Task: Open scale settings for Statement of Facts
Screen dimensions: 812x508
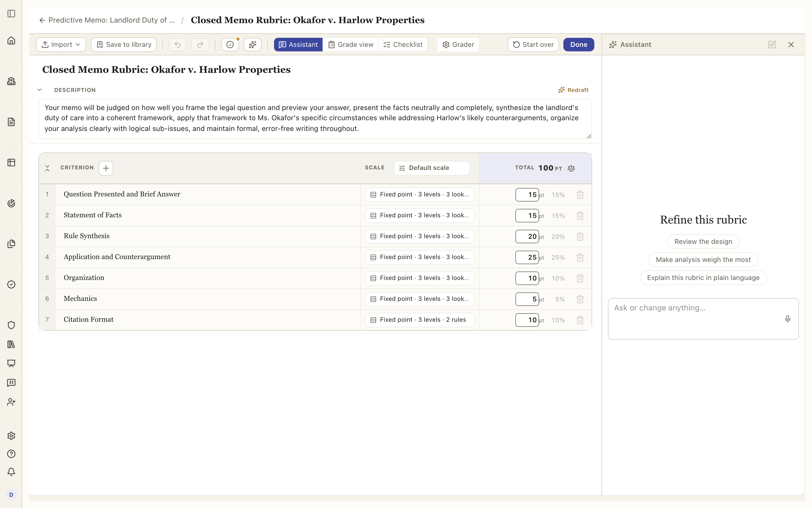Action: [x=420, y=215]
